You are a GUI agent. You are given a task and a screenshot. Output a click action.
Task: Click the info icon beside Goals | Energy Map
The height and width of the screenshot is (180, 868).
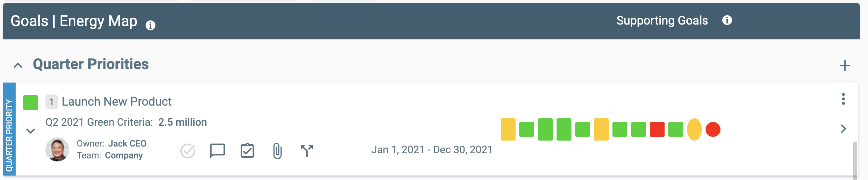click(151, 25)
